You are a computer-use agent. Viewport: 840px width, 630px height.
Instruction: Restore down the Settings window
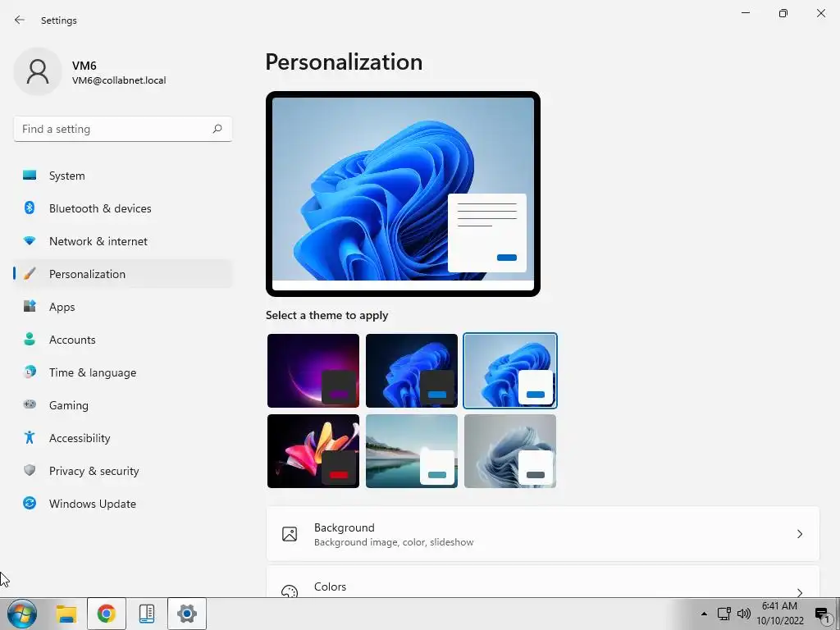click(x=783, y=13)
